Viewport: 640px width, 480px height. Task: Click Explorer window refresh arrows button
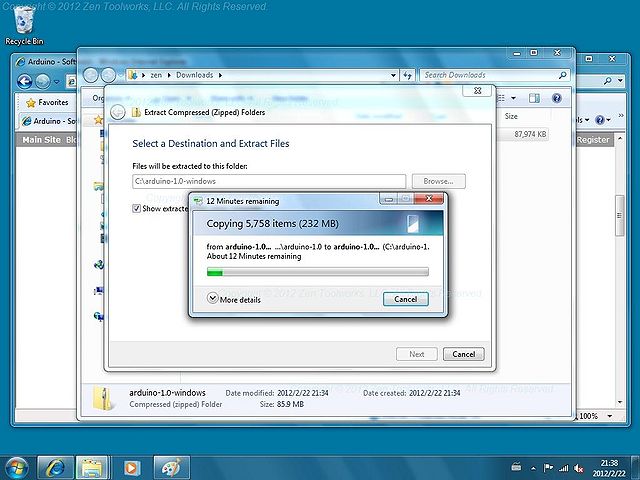[407, 76]
